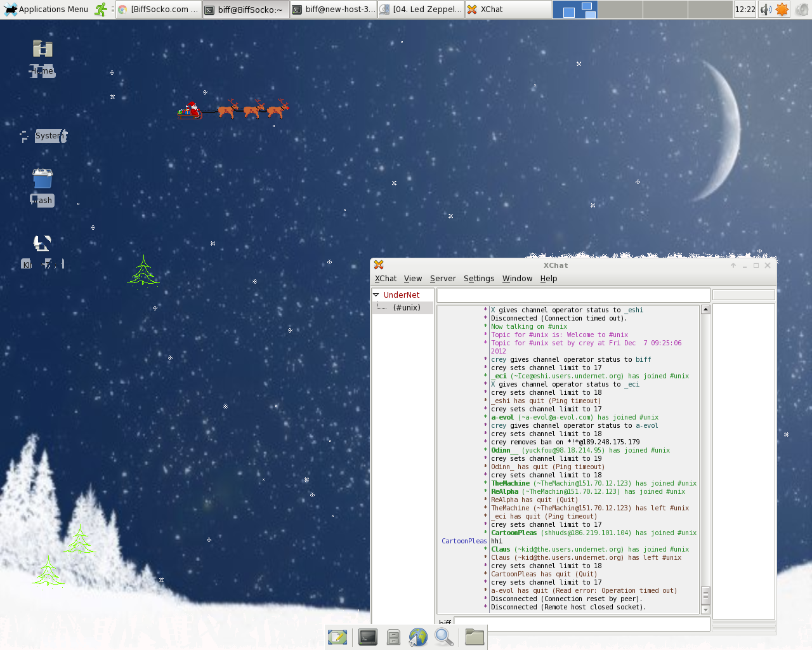Click 'ReAlpha has quit (Quit)' line
Screen dimensions: 812x650
[534, 500]
